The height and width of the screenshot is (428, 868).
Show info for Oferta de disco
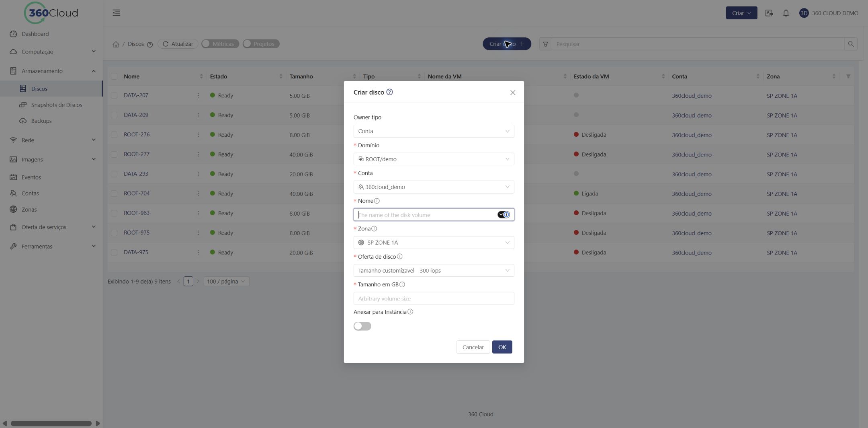[x=400, y=257]
